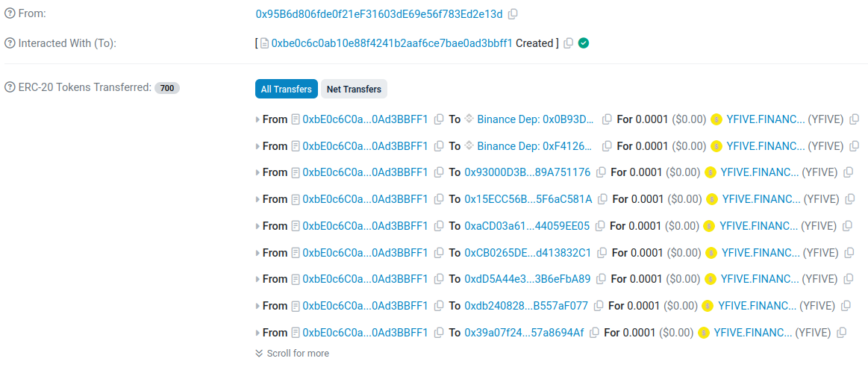
Task: Copy YFIVE token address in the last transfer row
Action: tap(841, 333)
